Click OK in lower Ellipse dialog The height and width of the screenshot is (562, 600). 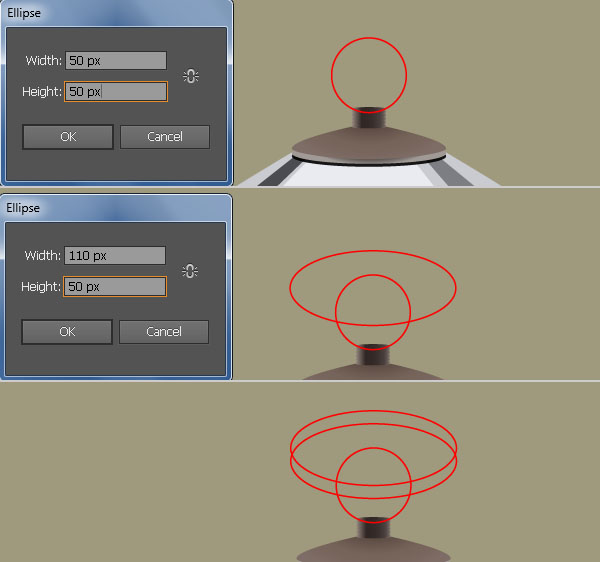(x=67, y=332)
